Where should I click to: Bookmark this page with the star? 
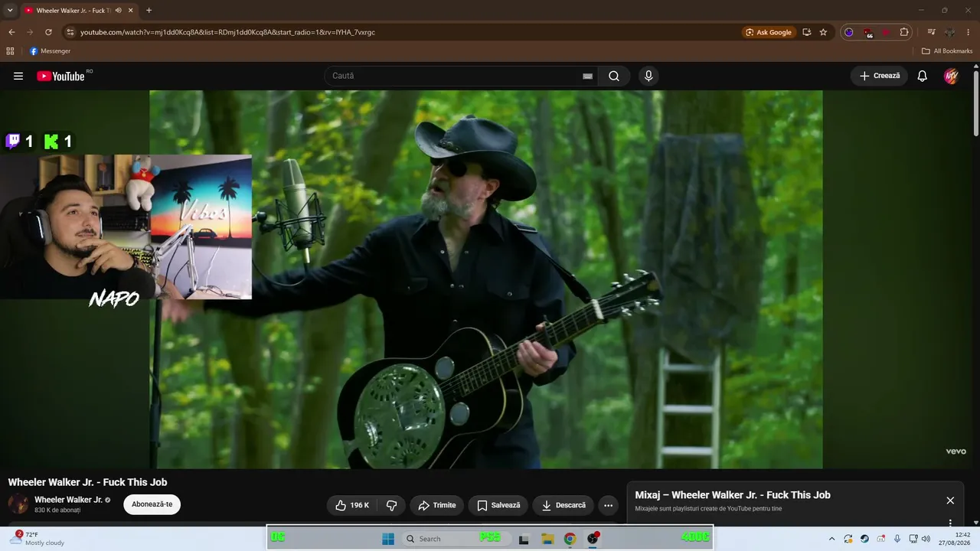point(823,32)
